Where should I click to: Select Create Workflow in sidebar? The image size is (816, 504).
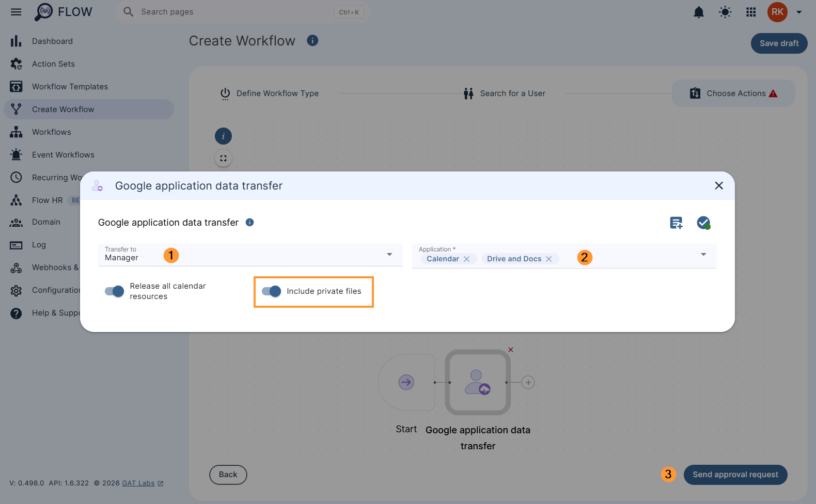pos(89,109)
